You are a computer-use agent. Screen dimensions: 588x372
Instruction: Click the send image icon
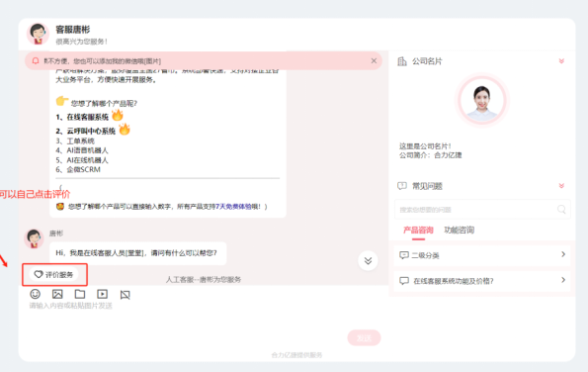[57, 294]
